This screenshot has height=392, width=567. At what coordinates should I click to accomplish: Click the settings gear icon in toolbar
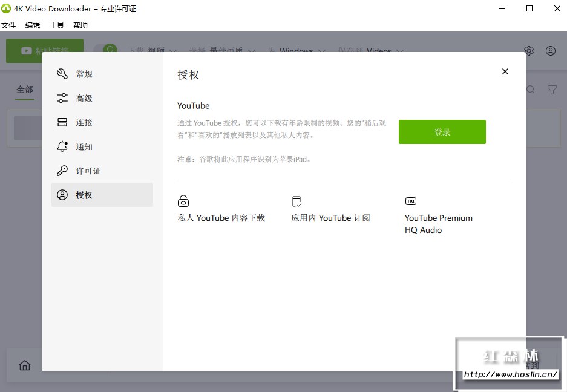(x=529, y=51)
